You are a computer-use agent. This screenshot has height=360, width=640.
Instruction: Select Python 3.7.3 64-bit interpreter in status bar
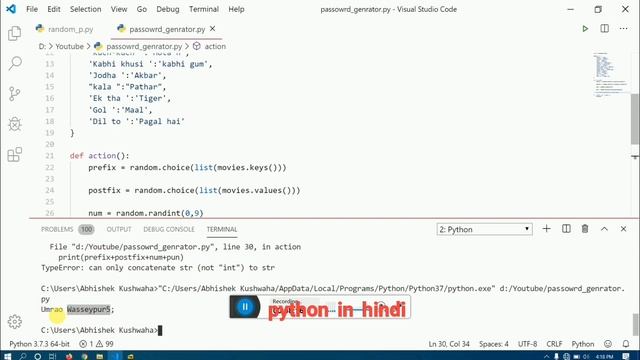(39, 344)
